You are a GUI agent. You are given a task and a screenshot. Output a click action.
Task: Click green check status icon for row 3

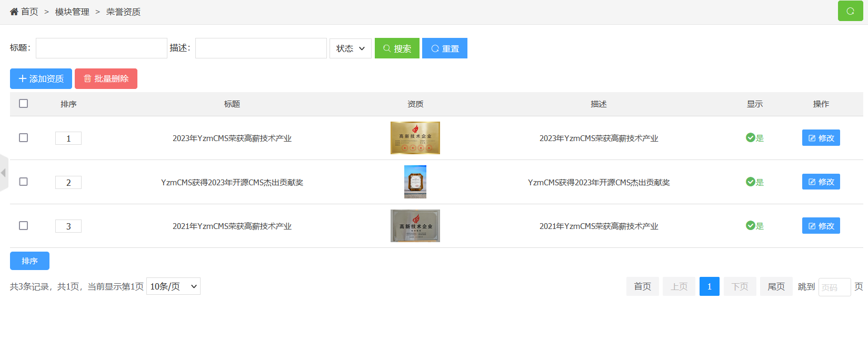point(750,226)
